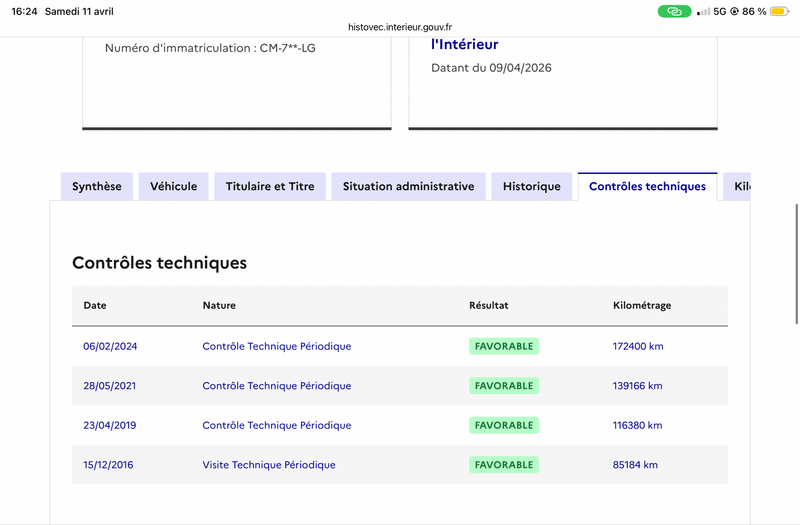Open the partially hidden Kilométrage tab
This screenshot has height=525, width=800.
pyautogui.click(x=737, y=187)
